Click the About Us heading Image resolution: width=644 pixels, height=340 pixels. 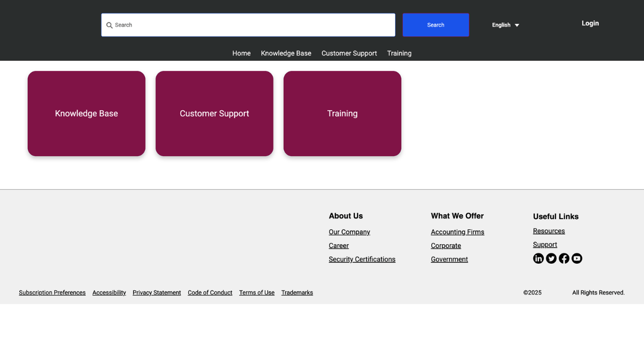click(x=345, y=216)
